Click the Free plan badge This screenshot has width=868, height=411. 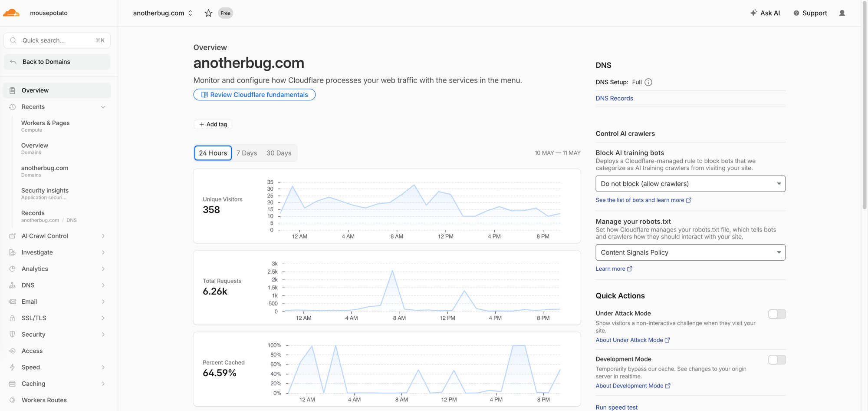click(x=225, y=13)
